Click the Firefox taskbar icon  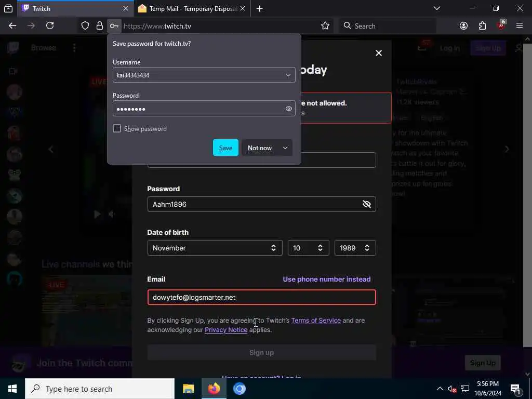coord(214,389)
